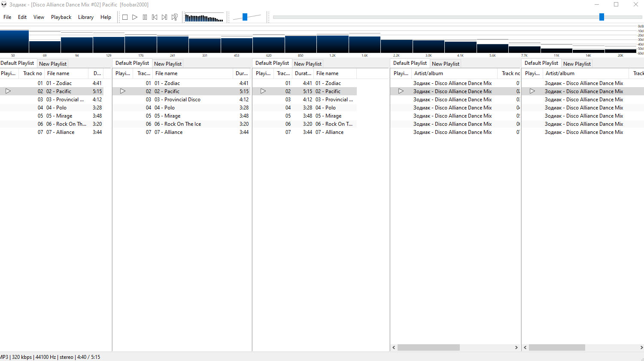This screenshot has width=644, height=361.
Task: Play a random track
Action: [x=175, y=17]
